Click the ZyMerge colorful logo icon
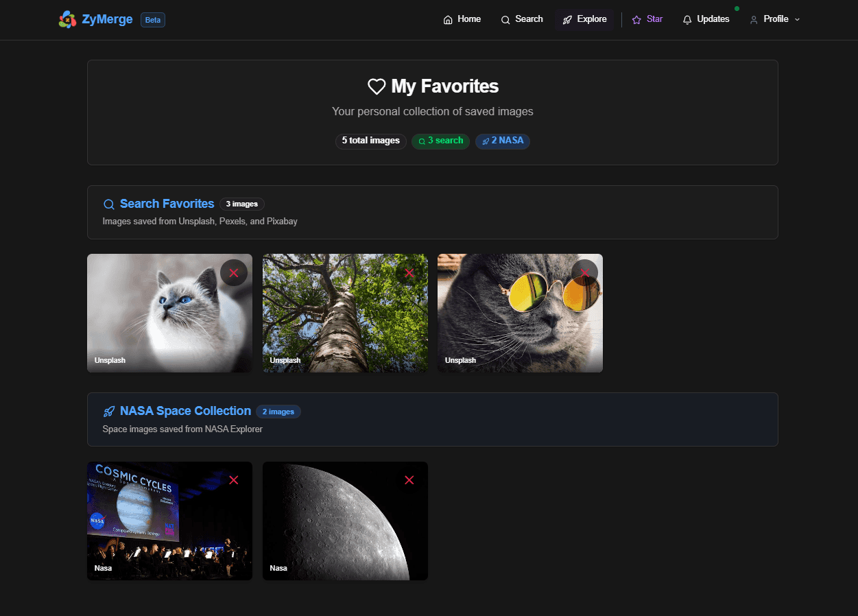The image size is (858, 616). click(x=67, y=19)
